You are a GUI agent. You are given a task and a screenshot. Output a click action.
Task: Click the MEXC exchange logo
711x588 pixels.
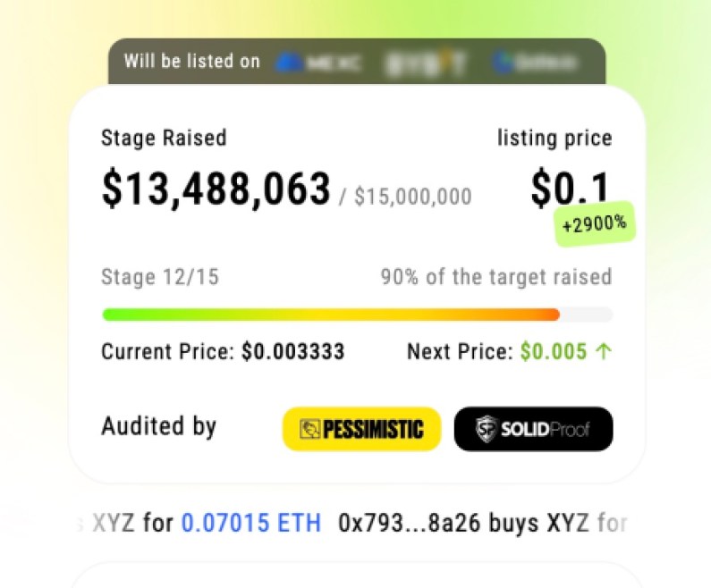pyautogui.click(x=320, y=63)
